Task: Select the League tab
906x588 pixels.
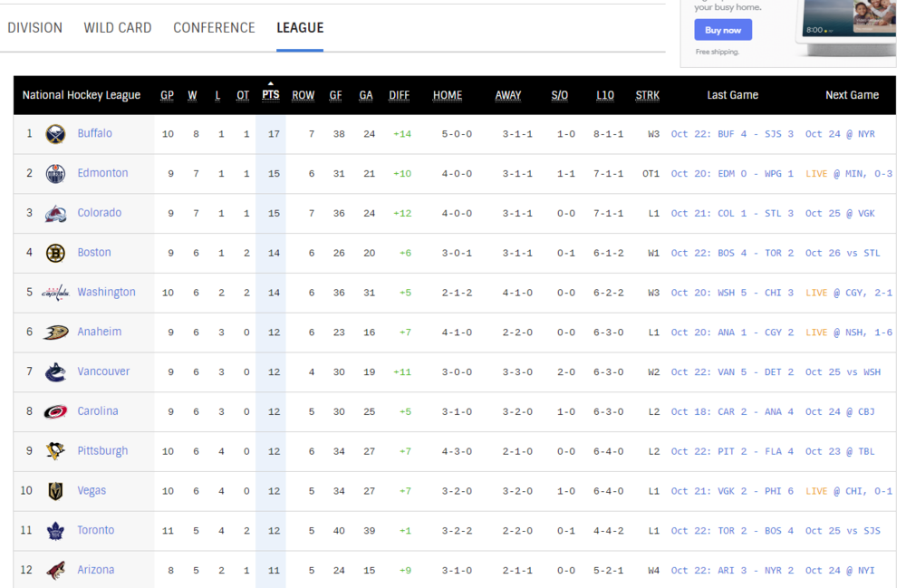Action: (x=300, y=28)
